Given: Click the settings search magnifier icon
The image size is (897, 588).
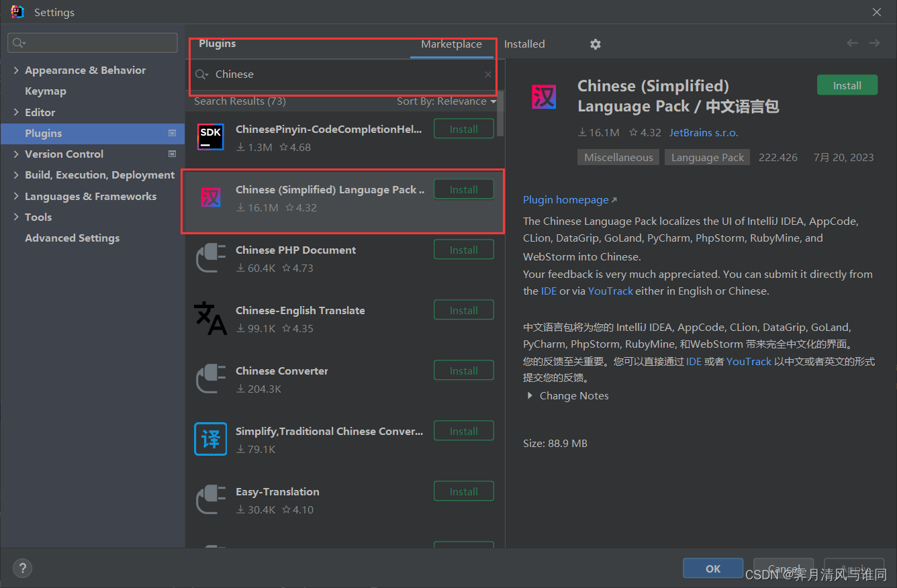Looking at the screenshot, I should pyautogui.click(x=18, y=43).
